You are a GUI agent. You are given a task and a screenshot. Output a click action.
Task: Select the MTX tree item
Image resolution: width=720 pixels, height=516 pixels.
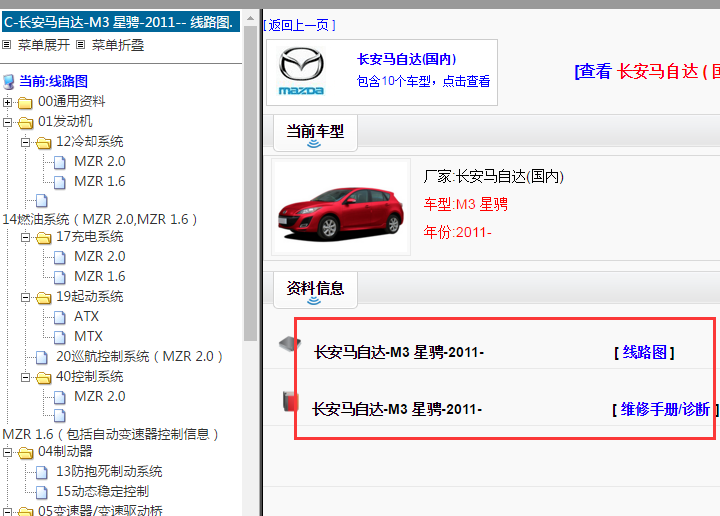coord(88,337)
